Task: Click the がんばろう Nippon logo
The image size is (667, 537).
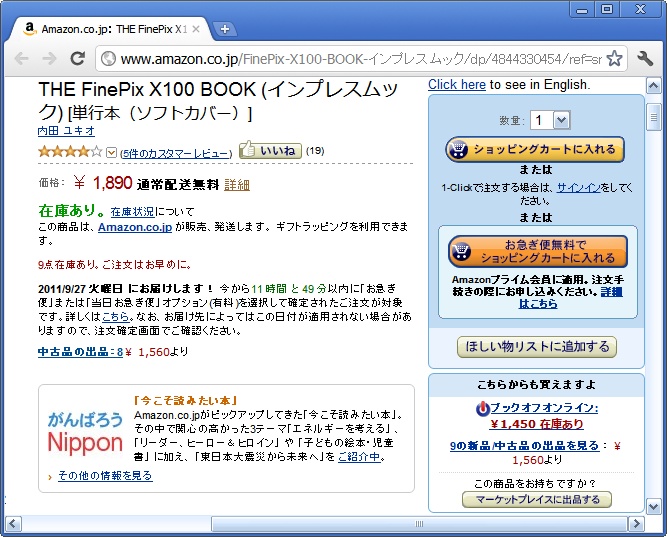Action: pyautogui.click(x=85, y=432)
